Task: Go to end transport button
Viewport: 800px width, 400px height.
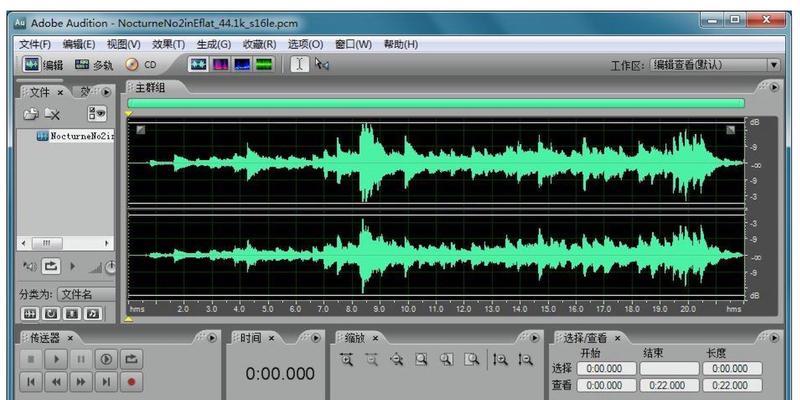Action: [106, 381]
